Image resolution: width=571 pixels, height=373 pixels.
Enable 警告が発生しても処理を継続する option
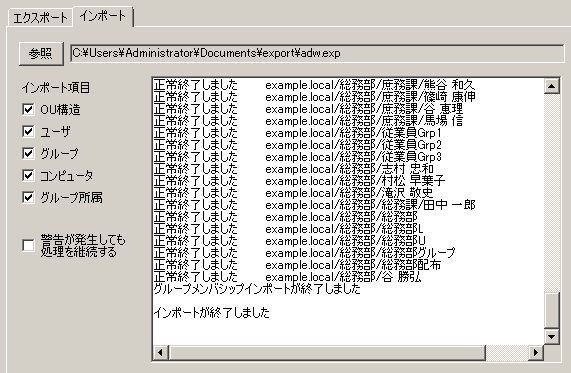tap(28, 246)
